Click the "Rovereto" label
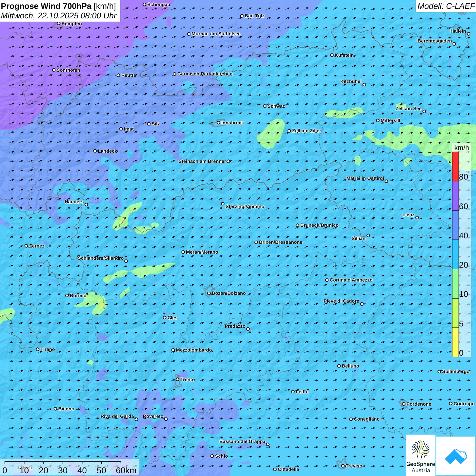The image size is (476, 476). [153, 416]
